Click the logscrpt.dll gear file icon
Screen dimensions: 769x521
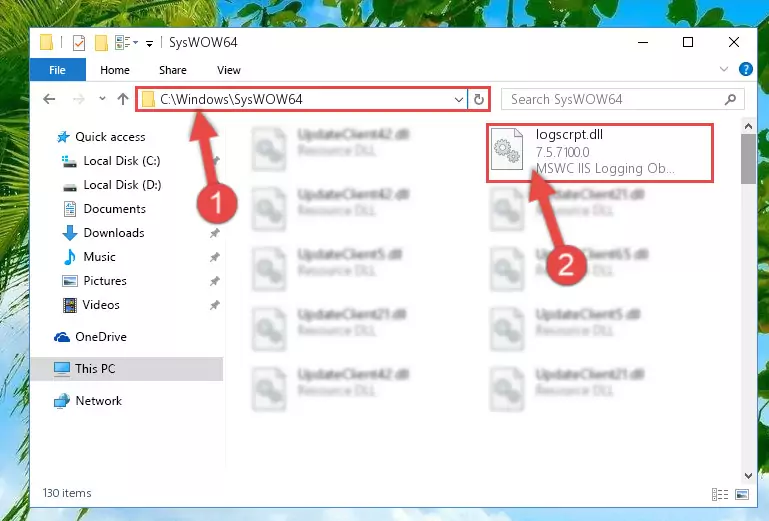point(507,149)
